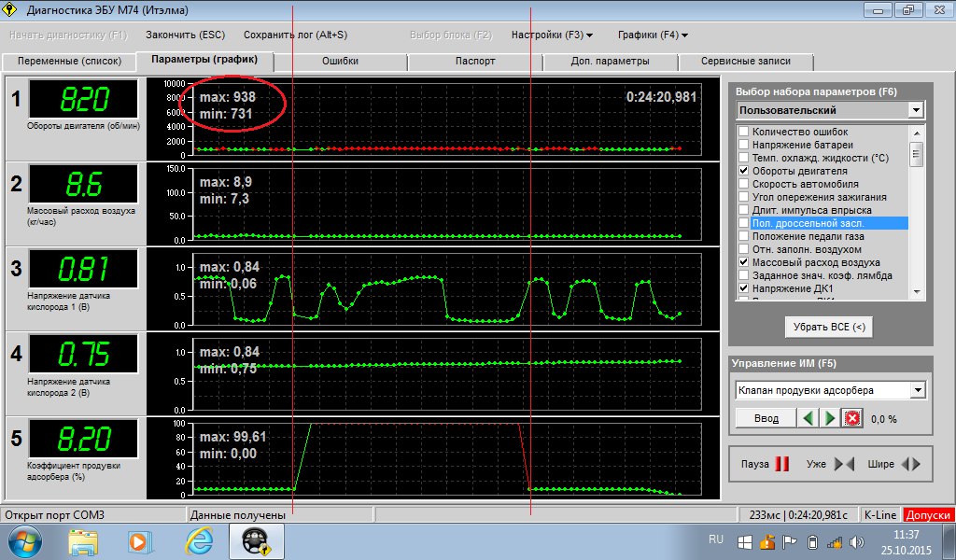This screenshot has height=560, width=956.
Task: Click the Ввод button
Action: click(766, 419)
